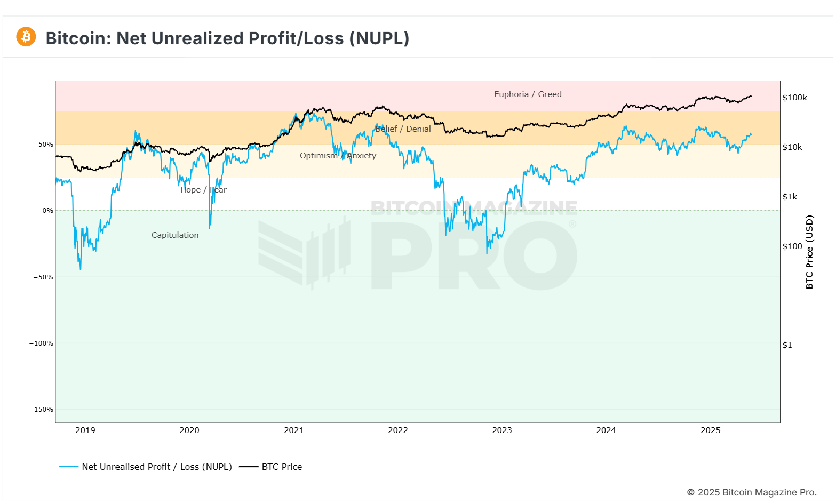Click the chart title Bitcoin: Net Unrealized Profit/Loss
Screen dimensions: 836x504
tap(227, 38)
